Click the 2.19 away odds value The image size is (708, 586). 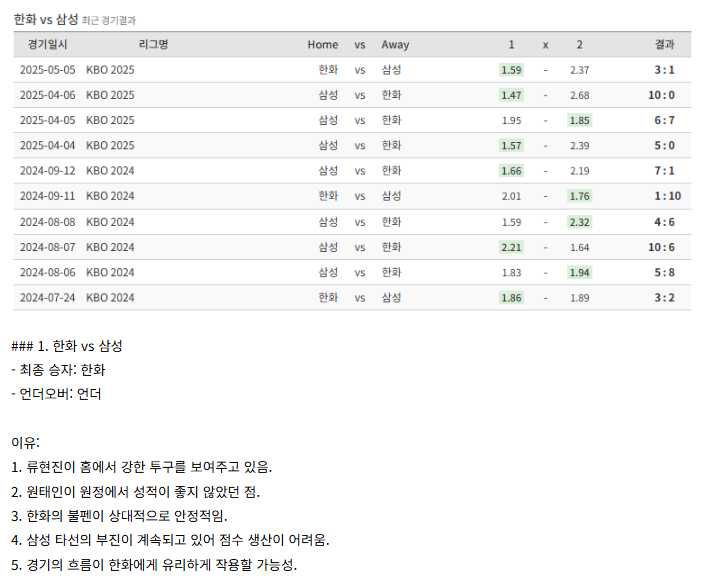tap(580, 171)
